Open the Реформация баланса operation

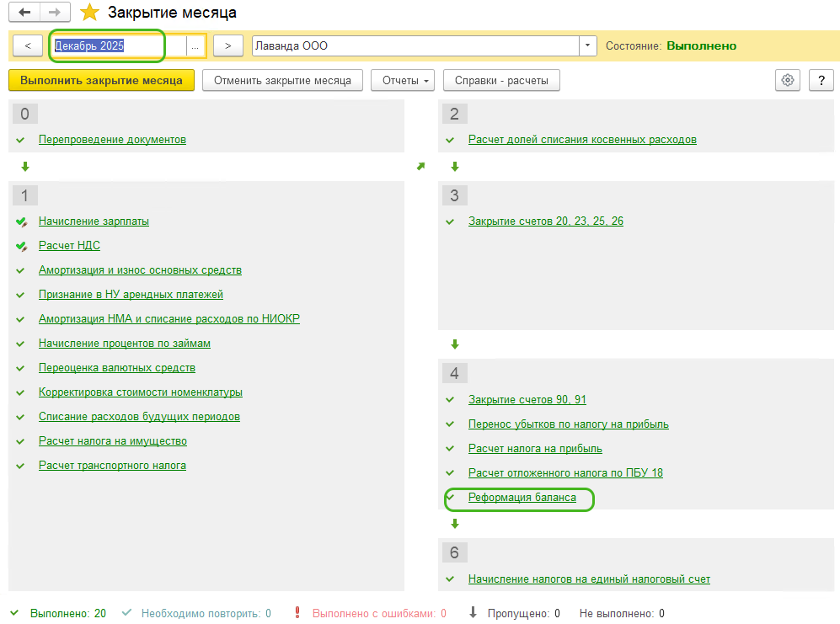[x=522, y=498]
